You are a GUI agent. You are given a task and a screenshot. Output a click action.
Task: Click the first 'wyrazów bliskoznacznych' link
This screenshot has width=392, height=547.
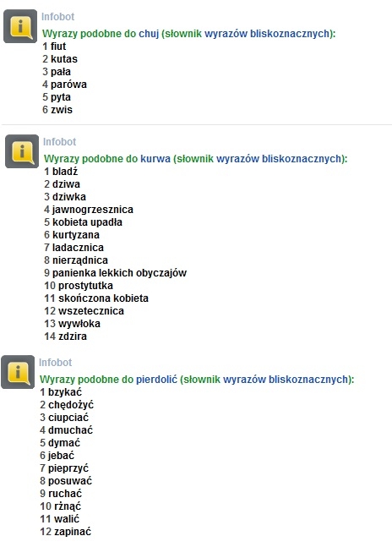click(x=267, y=34)
